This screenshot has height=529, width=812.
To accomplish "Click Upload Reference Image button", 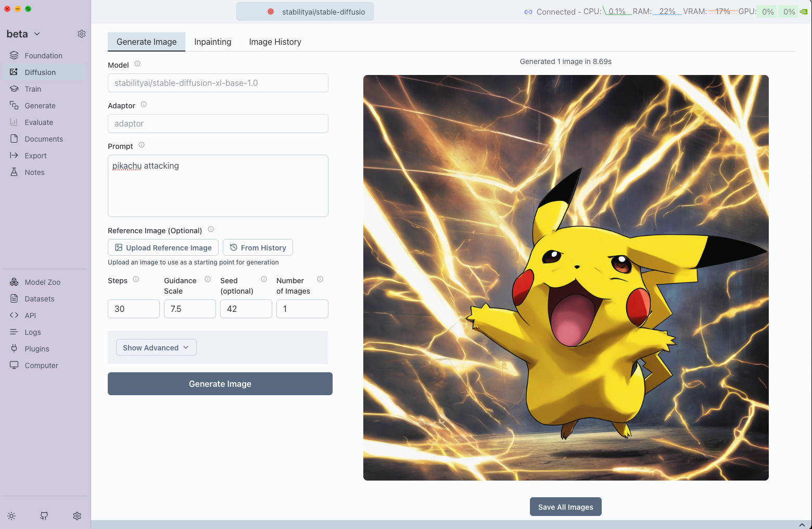I will point(163,247).
